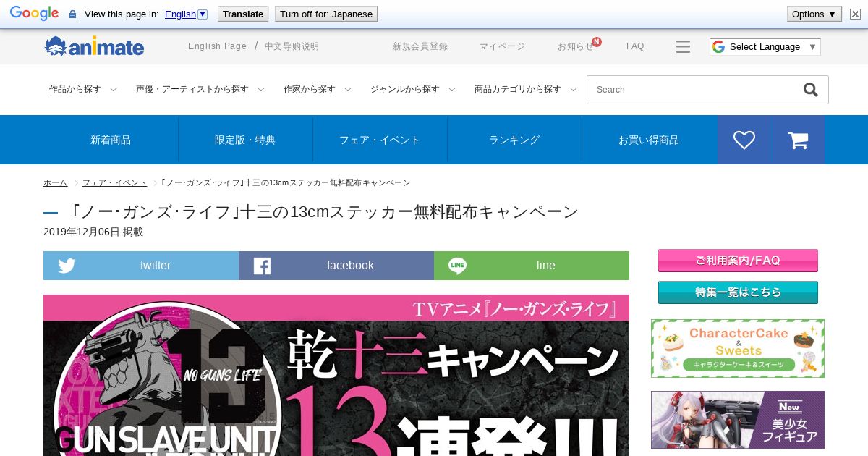The image size is (868, 456).
Task: Click the ご利用案内/FAQ pink button
Action: tap(738, 261)
